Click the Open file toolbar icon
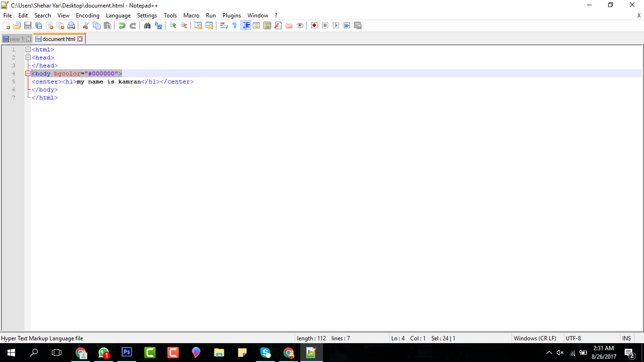 (x=17, y=25)
